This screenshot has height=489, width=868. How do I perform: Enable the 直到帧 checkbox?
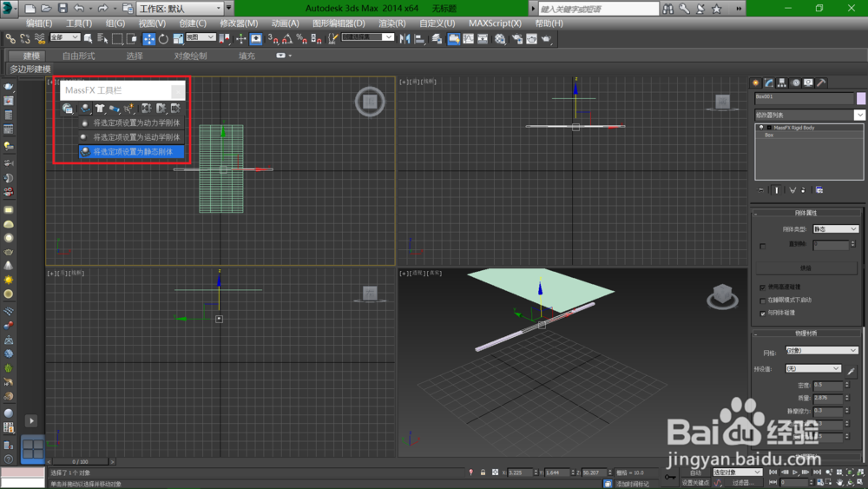click(x=763, y=246)
